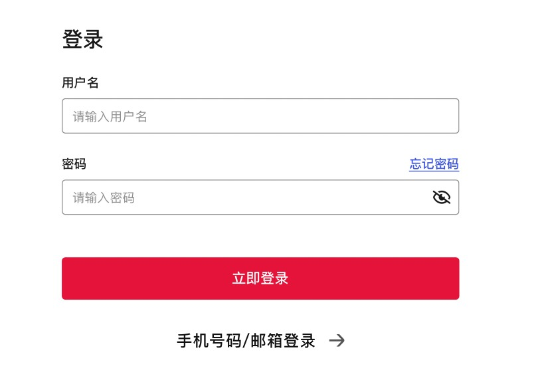Viewport: 534px width, 392px height.
Task: Click the 密码 field label
Action: point(74,164)
